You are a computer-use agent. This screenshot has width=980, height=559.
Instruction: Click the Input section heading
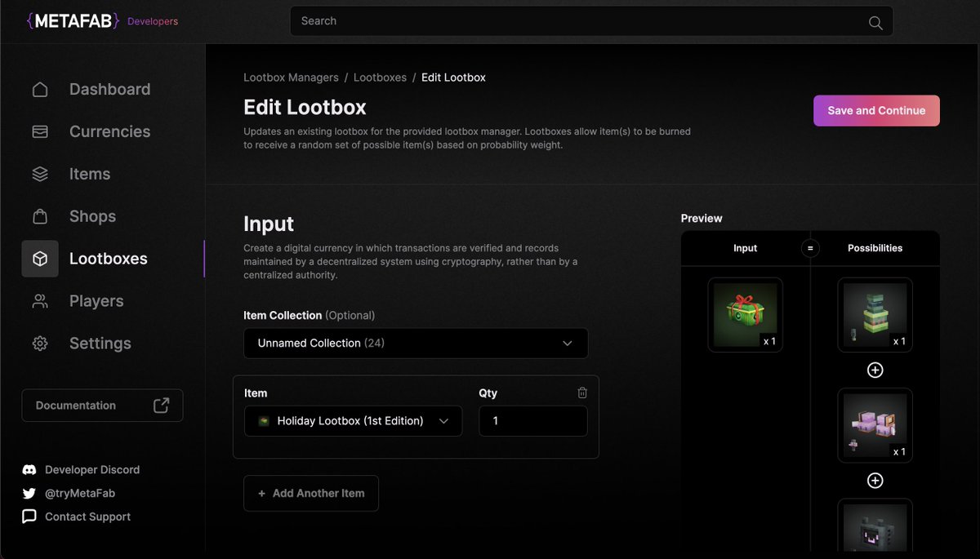click(269, 224)
